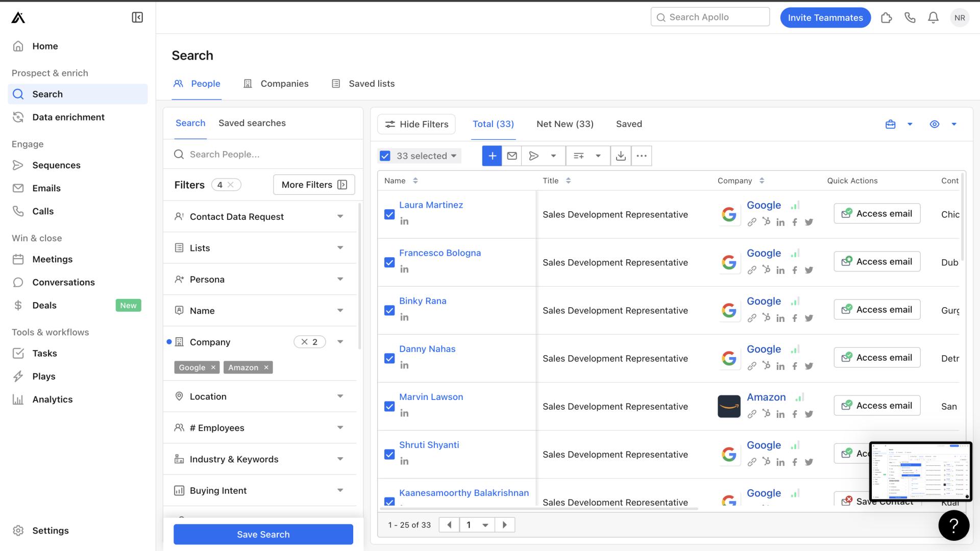Open the floating video preview thumbnail
The width and height of the screenshot is (980, 551).
[x=921, y=472]
